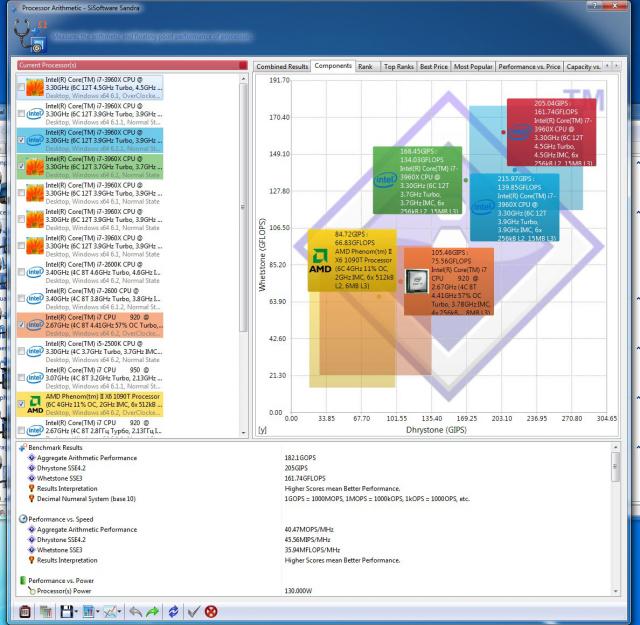Click the Intel logo of the i7-2600K row
The image size is (640, 625).
click(x=35, y=272)
